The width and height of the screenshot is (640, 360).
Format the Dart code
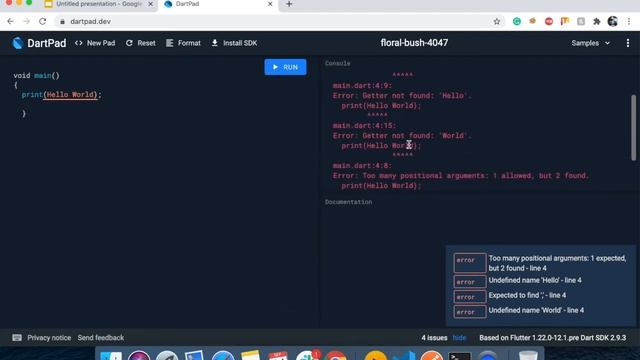point(183,43)
